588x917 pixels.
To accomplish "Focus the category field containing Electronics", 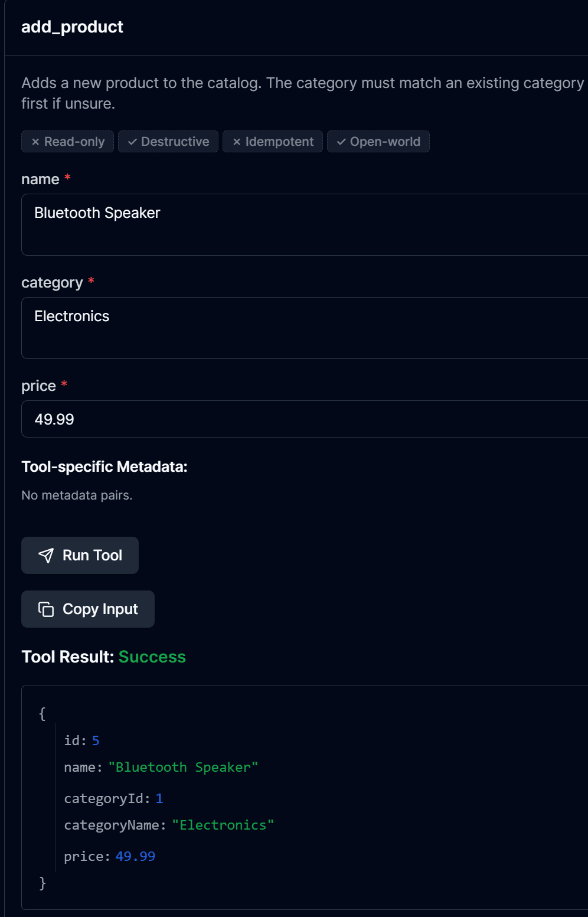I will (305, 328).
